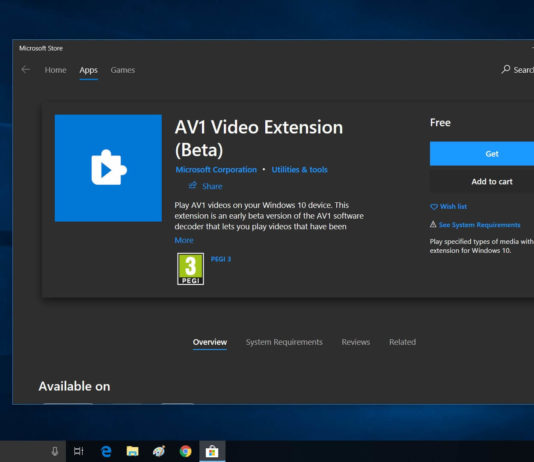Open the Home tab in Store
534x462 pixels.
(56, 70)
